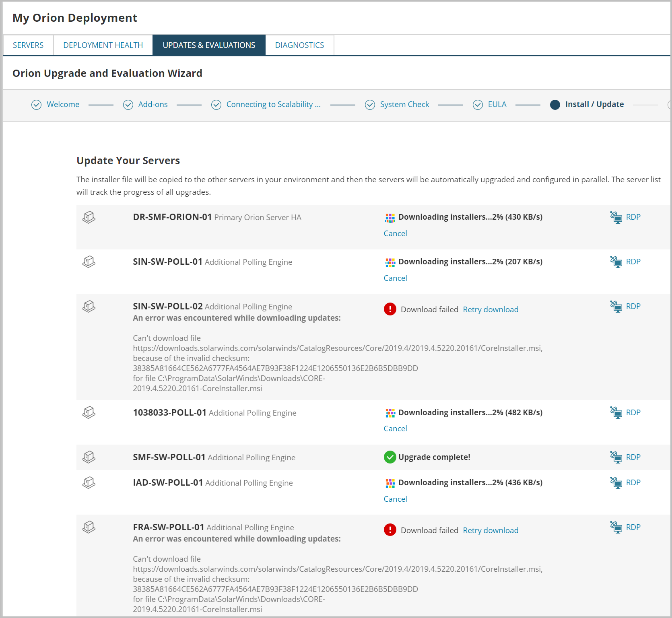The height and width of the screenshot is (618, 672).
Task: Select the SIN-SW-POLL-02 server name
Action: 168,306
